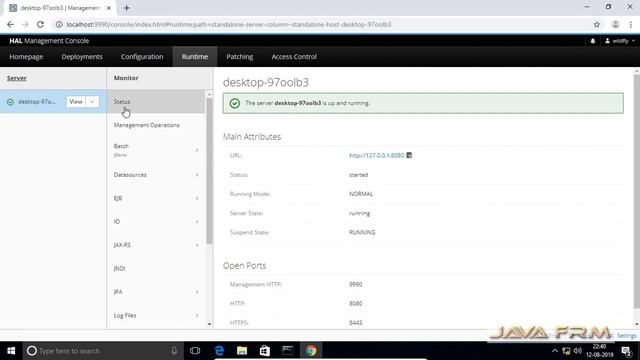The image size is (640, 360).
Task: Click browser forward arrow
Action: pos(25,24)
